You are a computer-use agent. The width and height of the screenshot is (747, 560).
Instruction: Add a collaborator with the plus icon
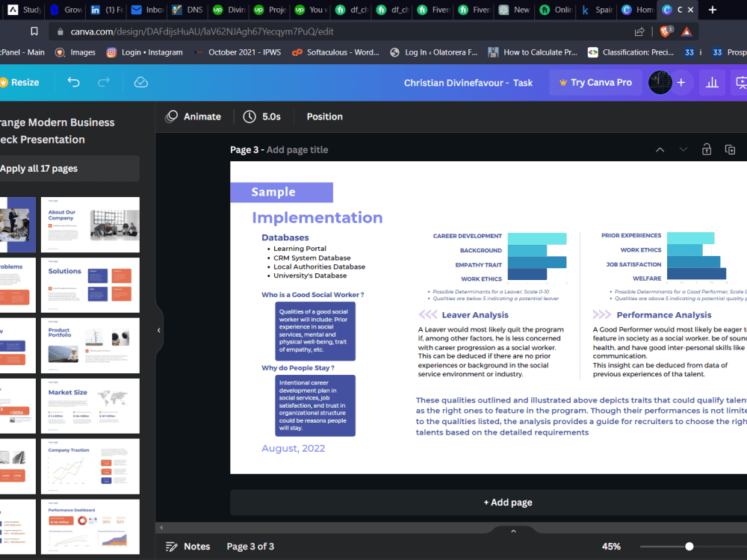pos(681,82)
